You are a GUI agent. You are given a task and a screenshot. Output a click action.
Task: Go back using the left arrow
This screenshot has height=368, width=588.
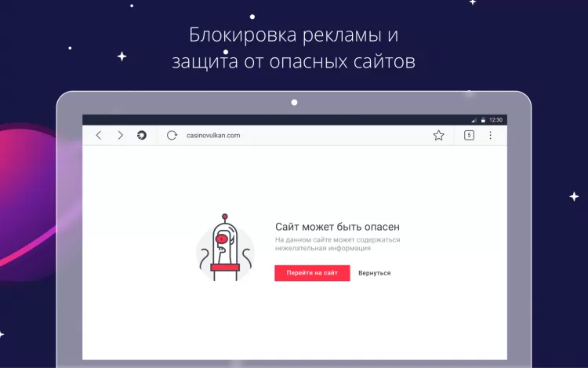click(99, 136)
